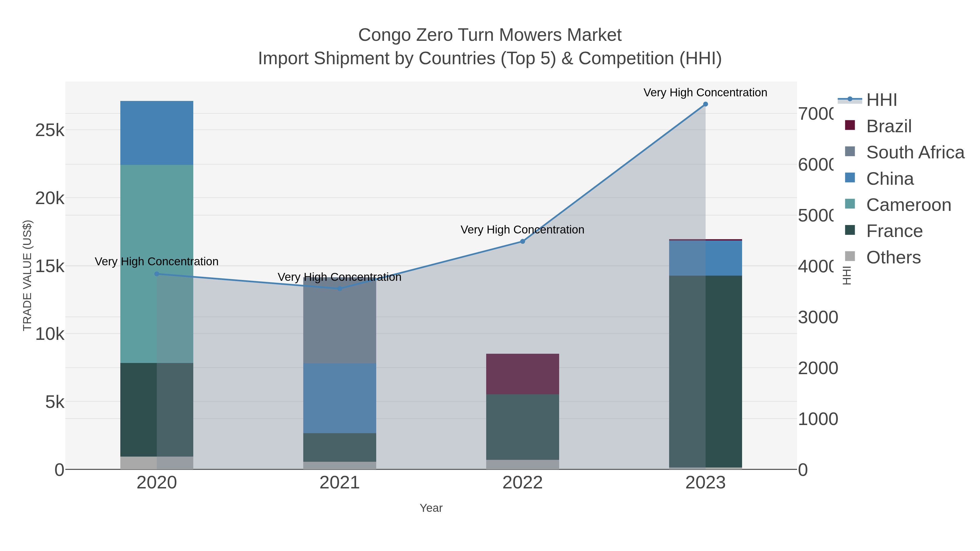This screenshot has width=980, height=551.
Task: Click the 5k y-axis tick label
Action: 55,402
